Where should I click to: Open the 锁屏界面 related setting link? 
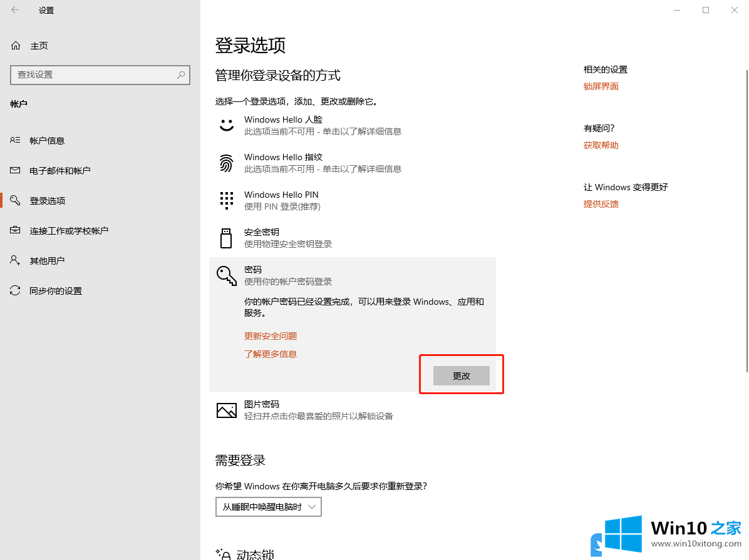(x=601, y=86)
